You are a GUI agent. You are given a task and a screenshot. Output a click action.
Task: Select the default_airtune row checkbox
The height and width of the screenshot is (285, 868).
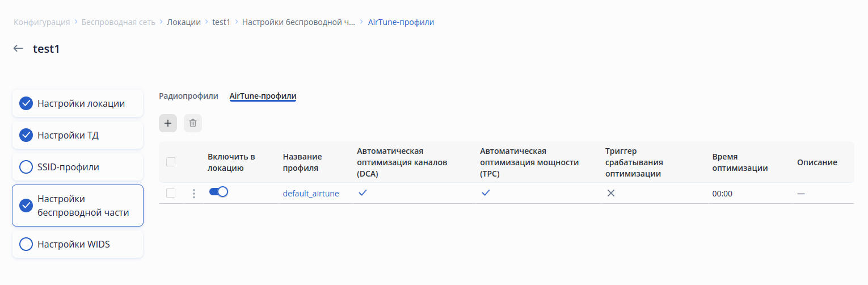click(x=171, y=194)
